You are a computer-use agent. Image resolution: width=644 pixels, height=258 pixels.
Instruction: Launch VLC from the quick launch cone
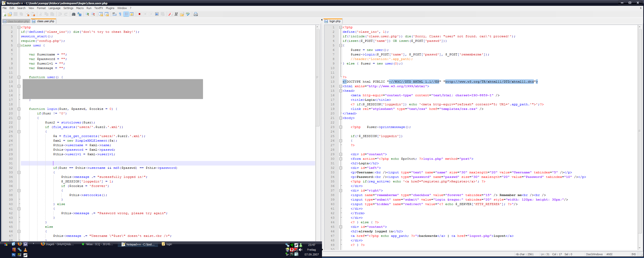point(25,250)
